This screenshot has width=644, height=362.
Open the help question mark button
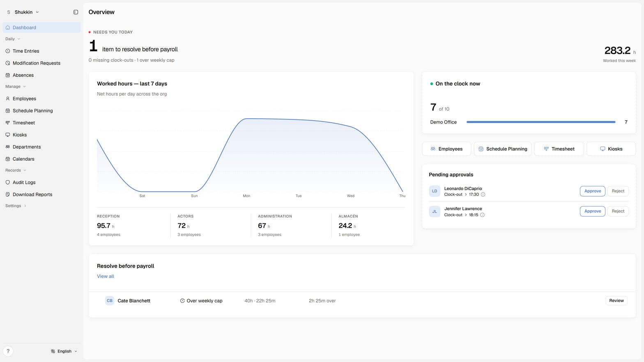(8, 351)
